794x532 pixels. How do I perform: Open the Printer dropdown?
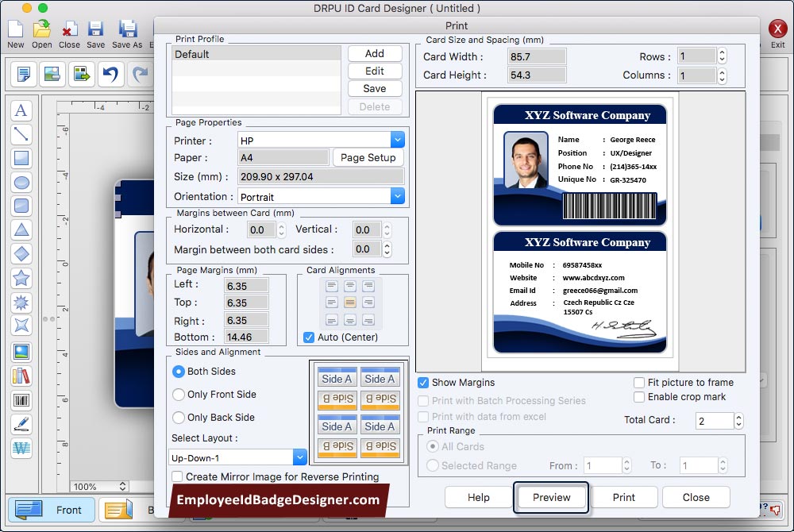[x=398, y=140]
